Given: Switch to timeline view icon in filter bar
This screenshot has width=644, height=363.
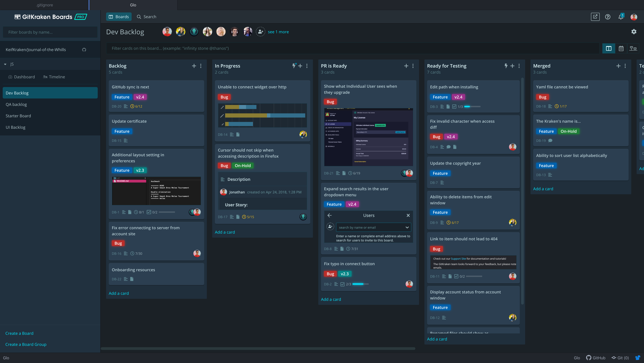Looking at the screenshot, I should pos(633,49).
